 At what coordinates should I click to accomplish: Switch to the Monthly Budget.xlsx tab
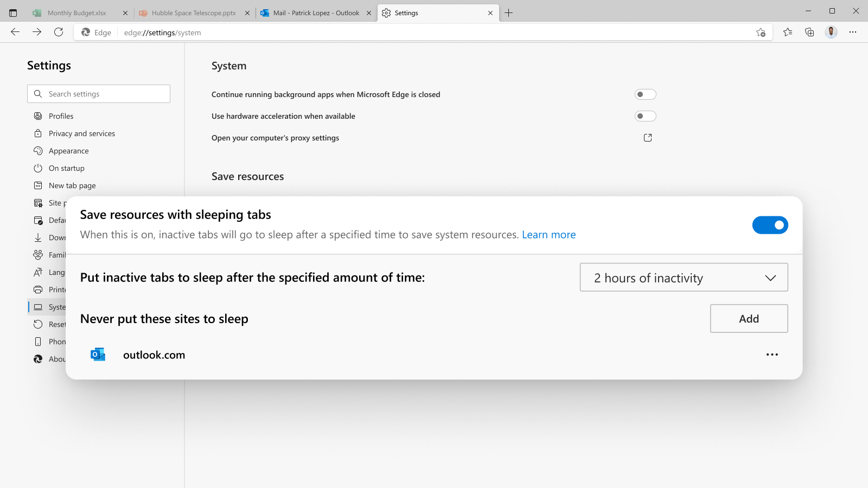point(76,13)
